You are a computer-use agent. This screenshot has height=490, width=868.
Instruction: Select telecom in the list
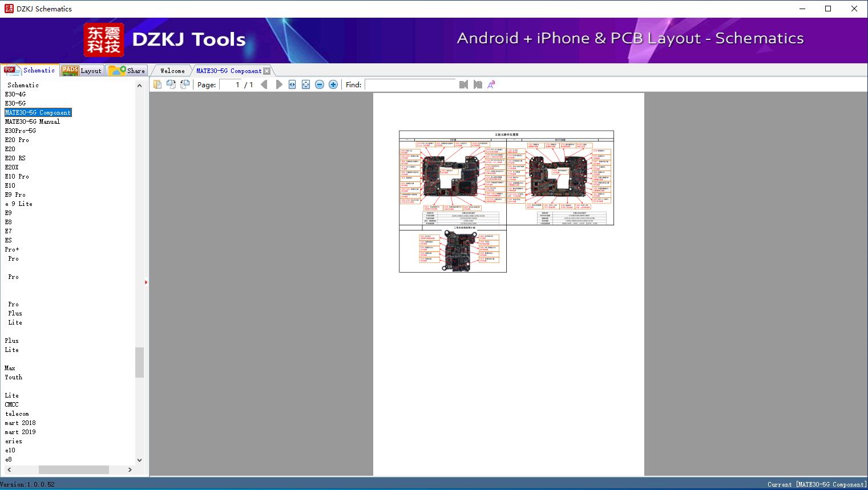(17, 414)
